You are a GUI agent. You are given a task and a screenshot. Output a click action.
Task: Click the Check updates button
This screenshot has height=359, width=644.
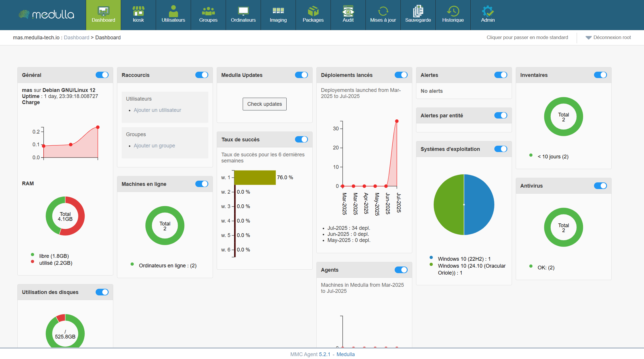(x=265, y=104)
